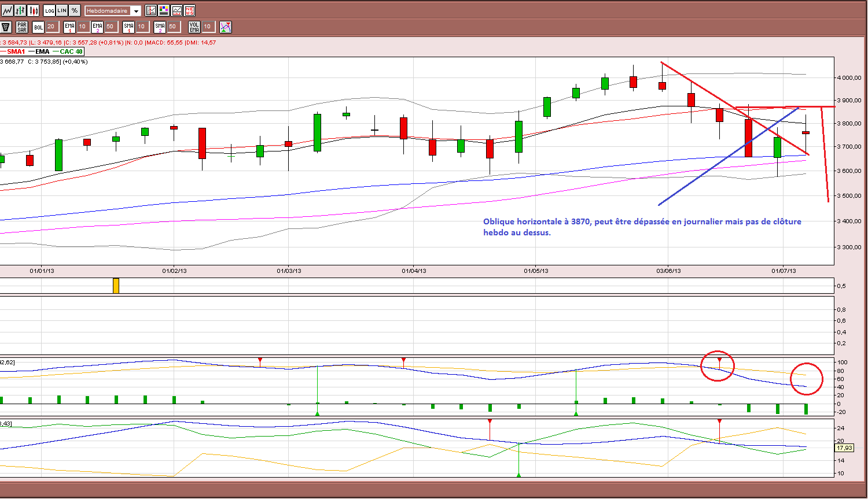Click the 4 000,00 price axis label
868x499 pixels.
point(849,78)
